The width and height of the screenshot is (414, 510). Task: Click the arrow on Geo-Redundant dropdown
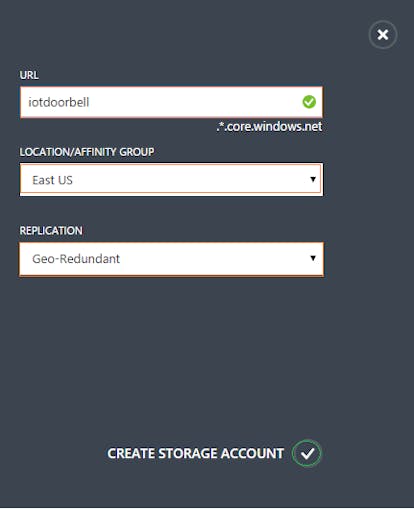313,258
